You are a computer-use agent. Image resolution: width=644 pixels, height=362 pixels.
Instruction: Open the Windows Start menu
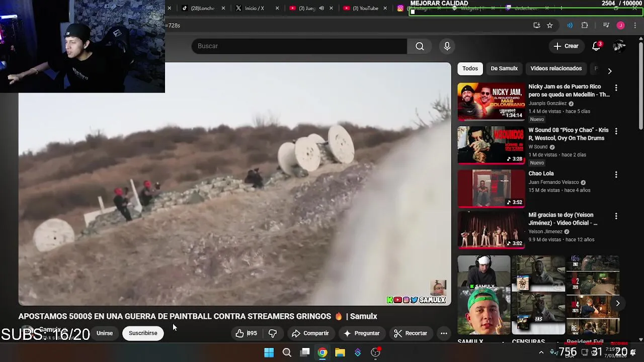(x=269, y=352)
